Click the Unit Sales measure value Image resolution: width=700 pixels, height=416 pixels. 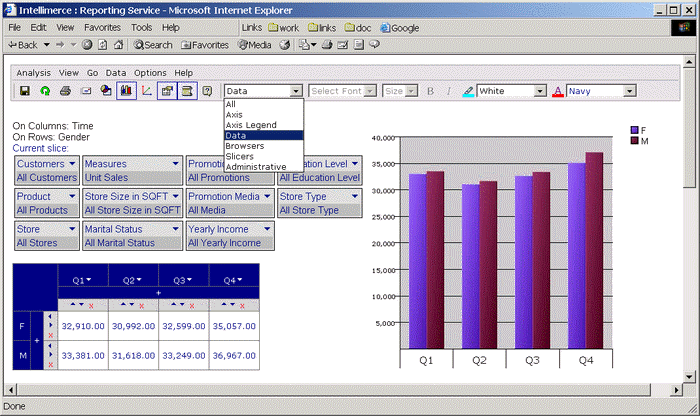[x=106, y=178]
